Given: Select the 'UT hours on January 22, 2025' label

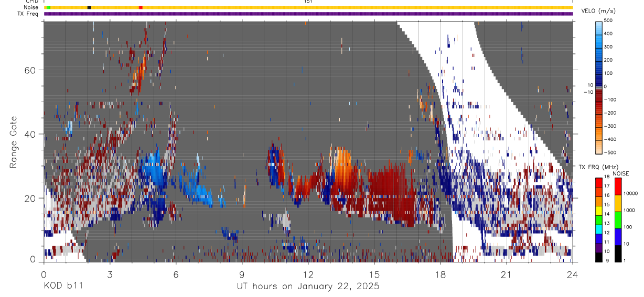Looking at the screenshot, I should pos(308,287).
